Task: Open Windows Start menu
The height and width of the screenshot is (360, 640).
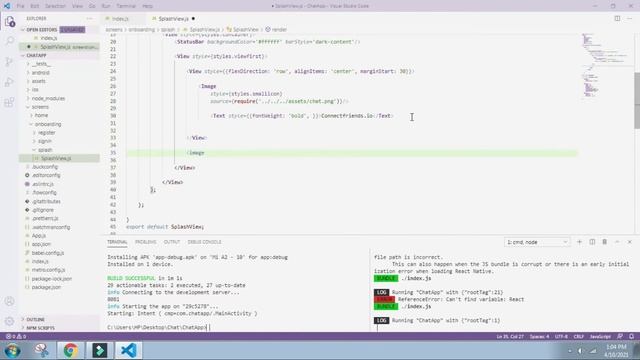Action: (12, 351)
